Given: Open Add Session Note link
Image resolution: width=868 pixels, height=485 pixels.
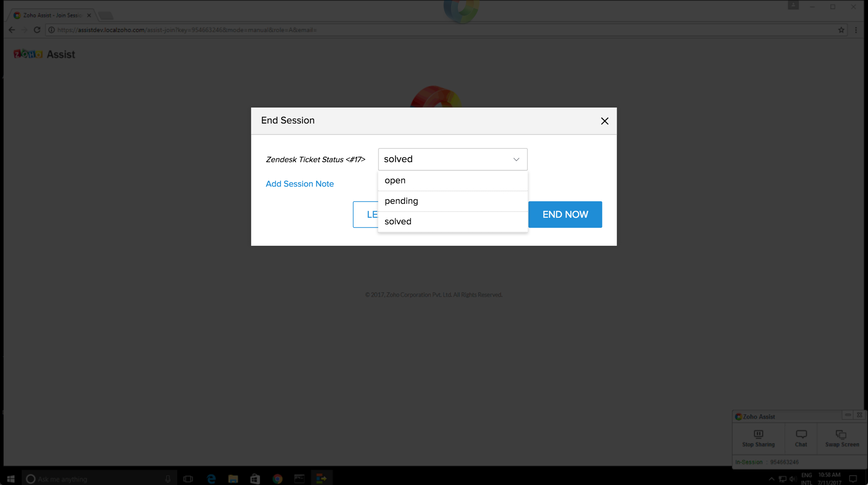Looking at the screenshot, I should point(300,184).
